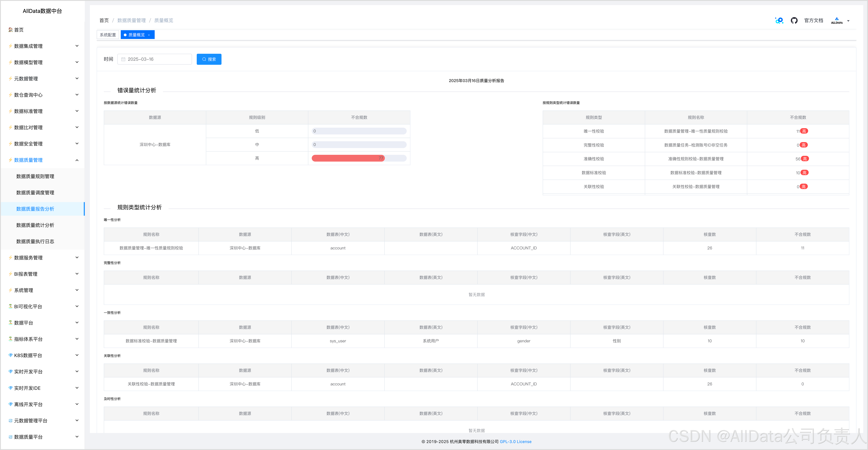Image resolution: width=868 pixels, height=450 pixels.
Task: Close the 质量概览 tab with x
Action: [x=149, y=35]
